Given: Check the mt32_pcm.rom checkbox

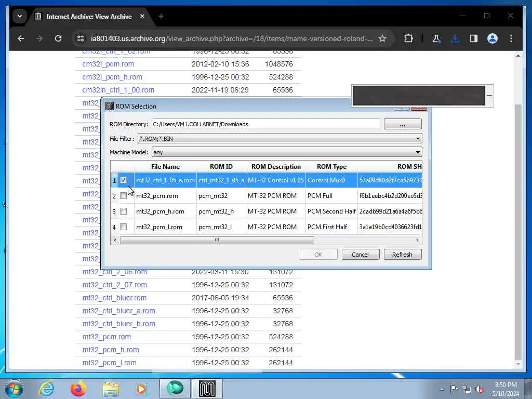Looking at the screenshot, I should tap(124, 196).
